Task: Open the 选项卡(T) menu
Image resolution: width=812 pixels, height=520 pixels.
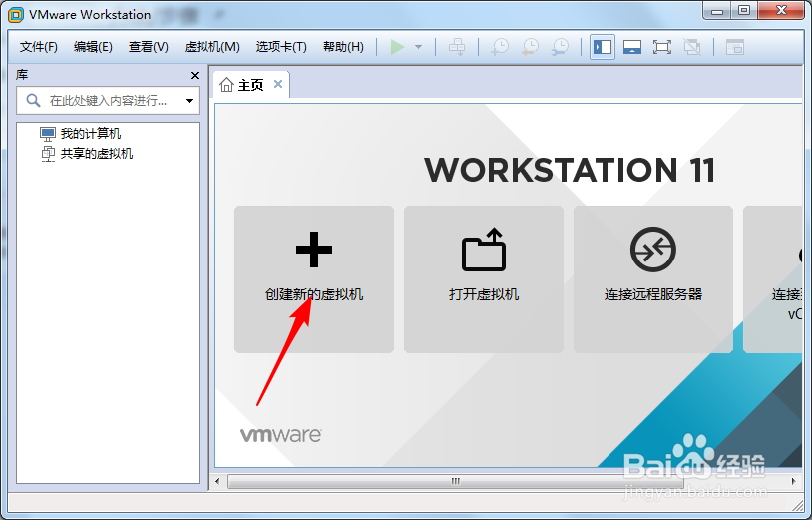Action: tap(281, 47)
